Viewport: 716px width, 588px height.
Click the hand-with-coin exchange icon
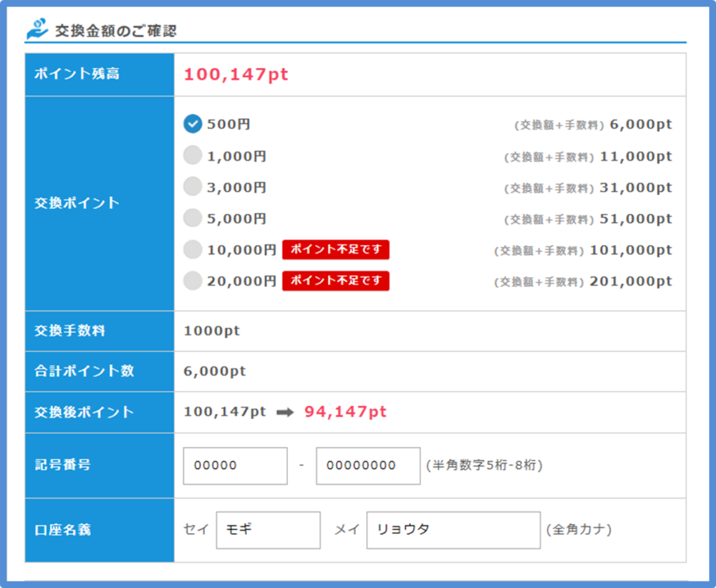(37, 29)
